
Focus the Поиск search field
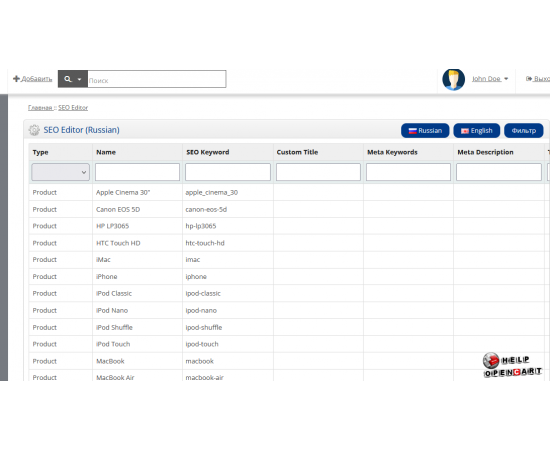(156, 79)
